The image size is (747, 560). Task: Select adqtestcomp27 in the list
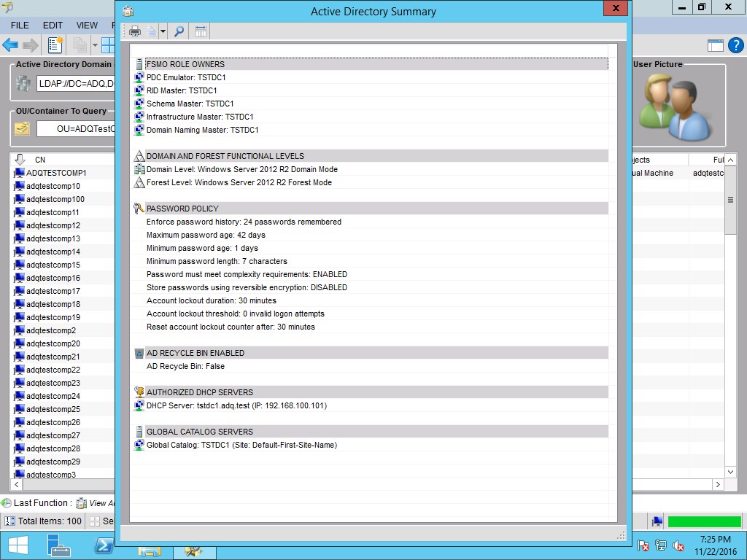[x=53, y=436]
